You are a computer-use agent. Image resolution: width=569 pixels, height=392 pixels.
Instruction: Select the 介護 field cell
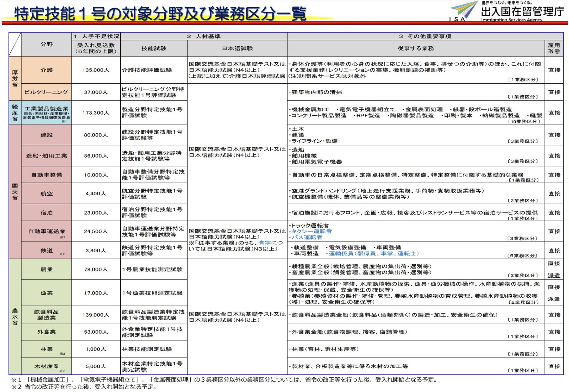click(x=47, y=70)
